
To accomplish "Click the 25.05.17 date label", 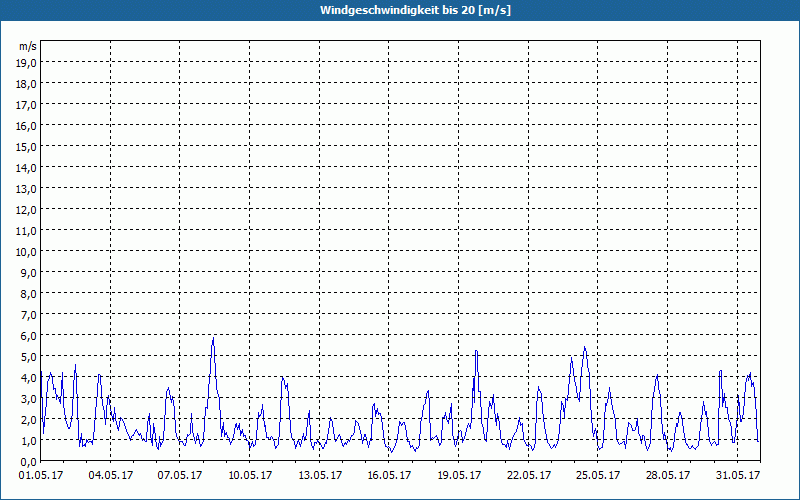I will click(x=598, y=475).
